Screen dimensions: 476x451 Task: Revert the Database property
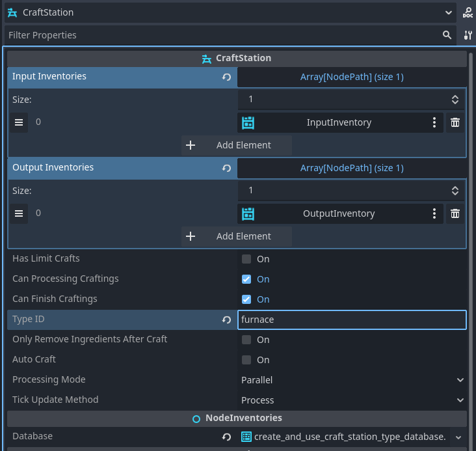point(226,437)
